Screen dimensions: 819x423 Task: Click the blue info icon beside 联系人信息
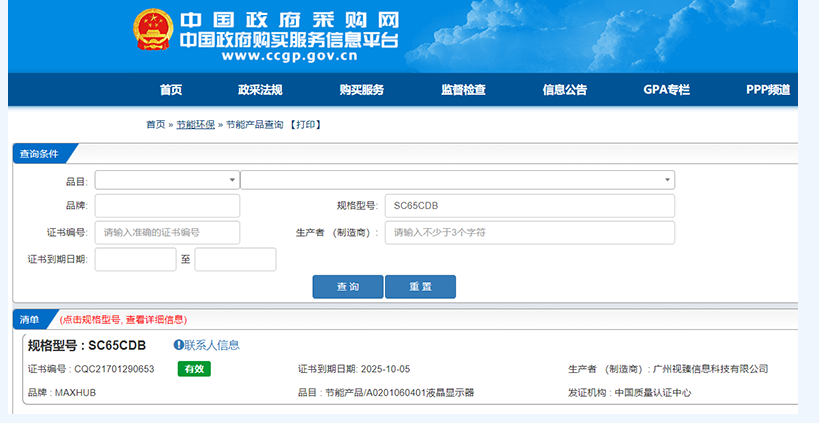coord(179,345)
